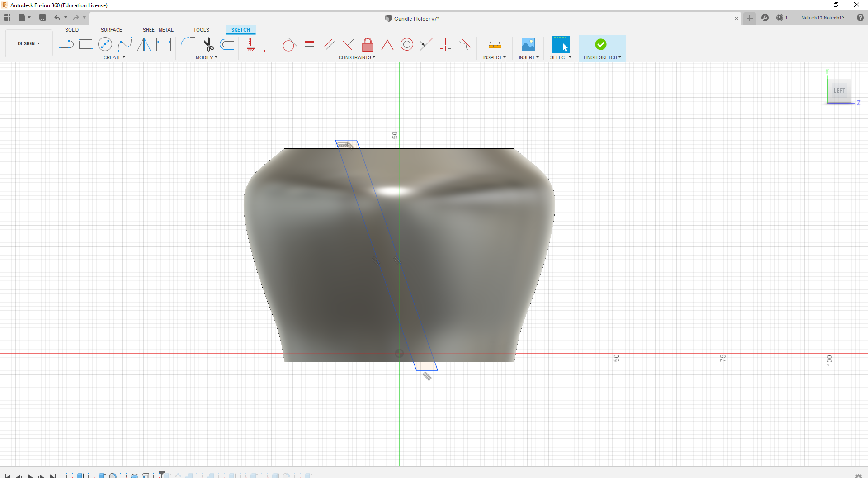The width and height of the screenshot is (868, 478).
Task: Use the Offset tool icon
Action: click(x=227, y=44)
